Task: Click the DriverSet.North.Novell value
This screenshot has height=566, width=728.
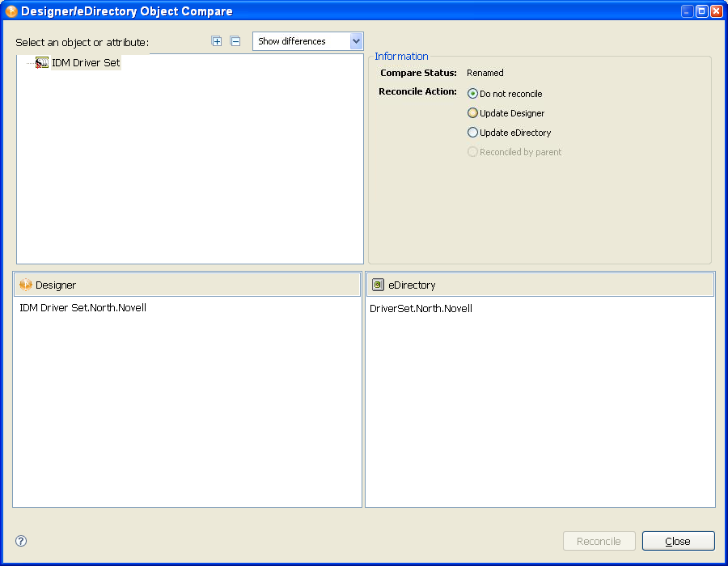Action: [421, 309]
